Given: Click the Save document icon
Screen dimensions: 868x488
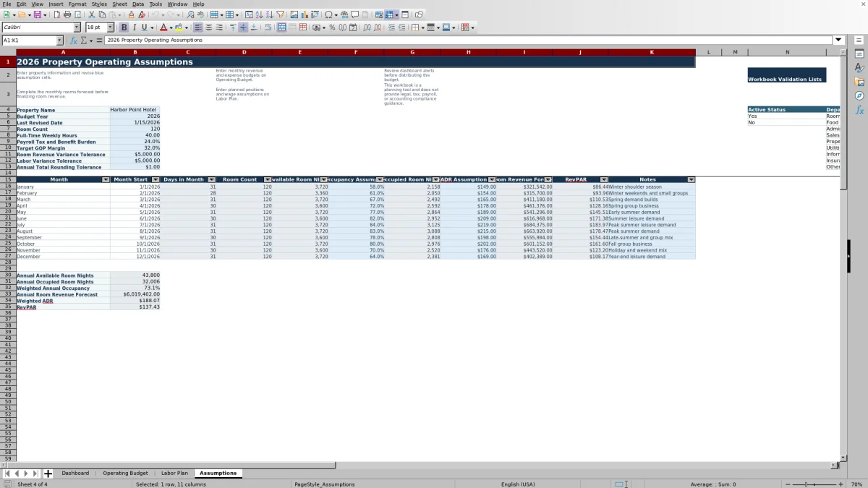Looking at the screenshot, I should pos(37,14).
